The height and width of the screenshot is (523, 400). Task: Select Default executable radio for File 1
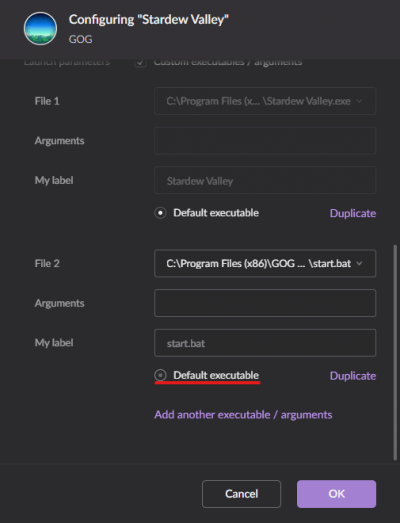[x=160, y=213]
